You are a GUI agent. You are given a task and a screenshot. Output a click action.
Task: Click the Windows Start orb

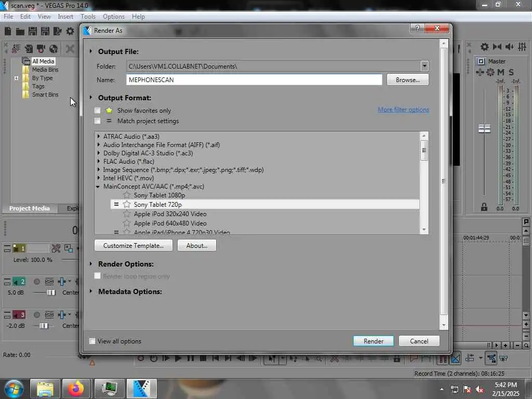[x=14, y=389]
